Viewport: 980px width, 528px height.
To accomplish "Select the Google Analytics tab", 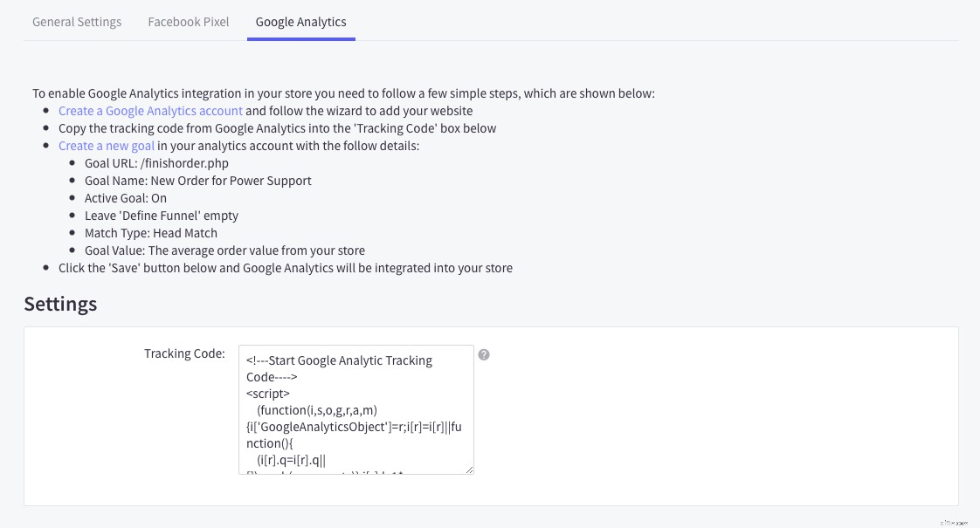I will (300, 22).
